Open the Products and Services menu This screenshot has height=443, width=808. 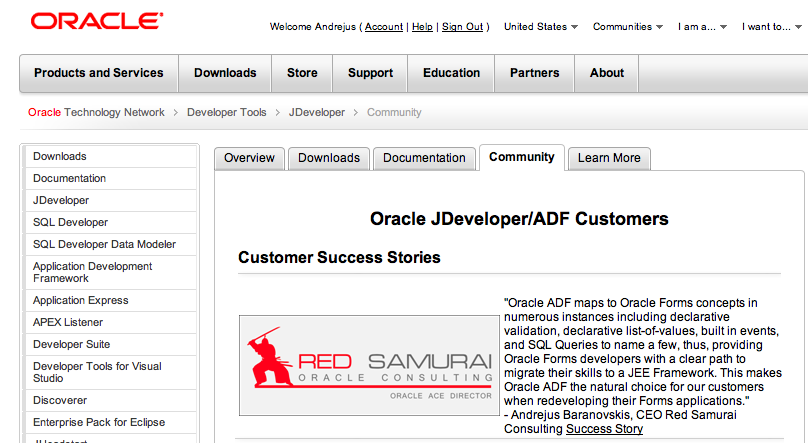point(99,73)
